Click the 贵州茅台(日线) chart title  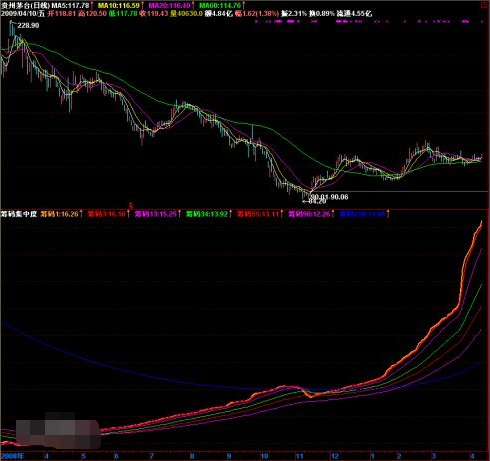25,6
